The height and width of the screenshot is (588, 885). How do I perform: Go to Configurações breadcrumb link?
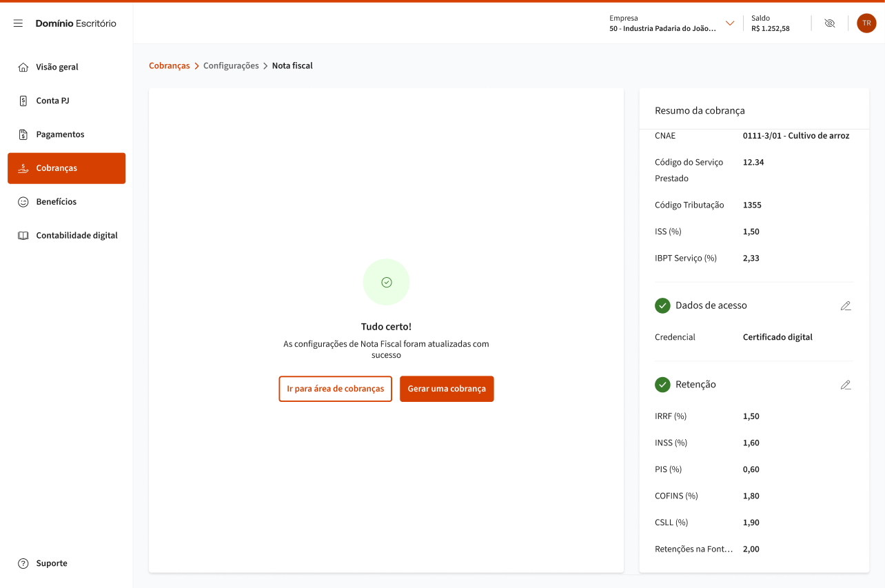tap(231, 65)
